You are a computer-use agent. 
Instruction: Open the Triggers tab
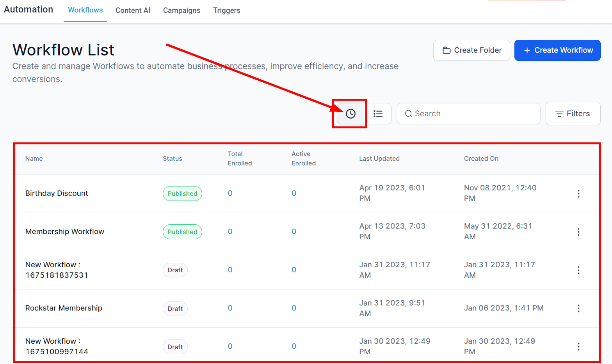226,11
